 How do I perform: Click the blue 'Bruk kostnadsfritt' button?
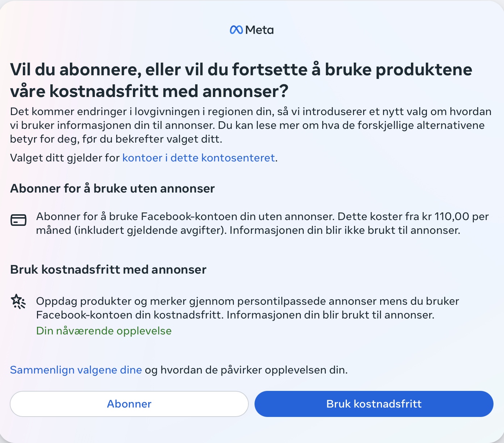[x=374, y=404]
